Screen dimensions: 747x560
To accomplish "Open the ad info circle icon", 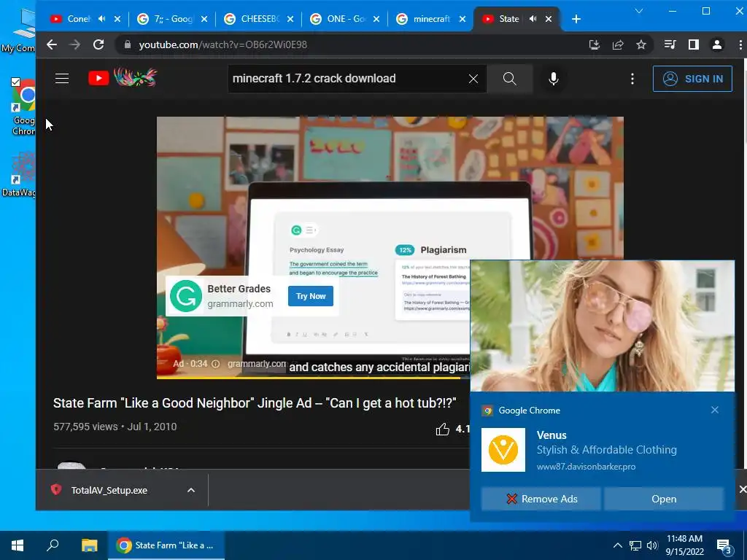I will (215, 364).
